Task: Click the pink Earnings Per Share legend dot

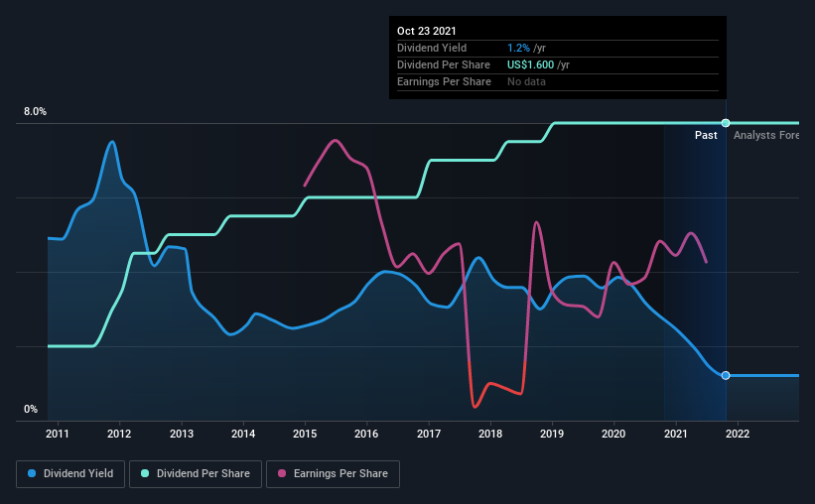Action: click(282, 473)
